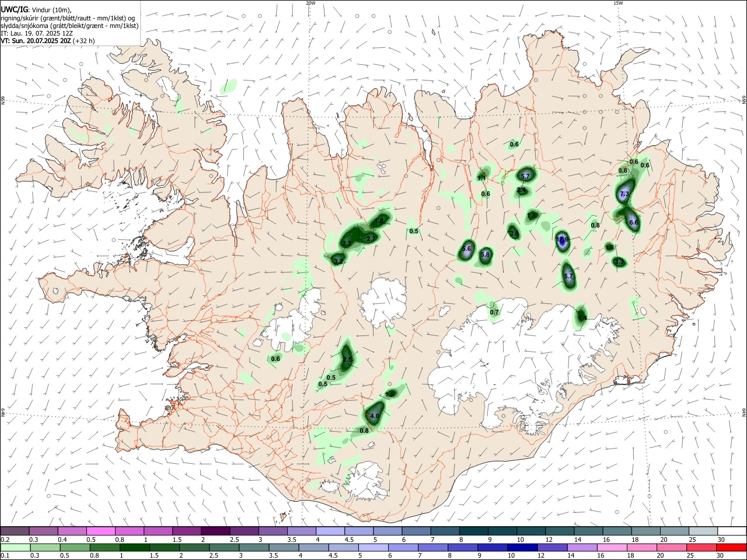The width and height of the screenshot is (747, 560).
Task: Click the 0.2 label on the snow scale
Action: [x=5, y=540]
